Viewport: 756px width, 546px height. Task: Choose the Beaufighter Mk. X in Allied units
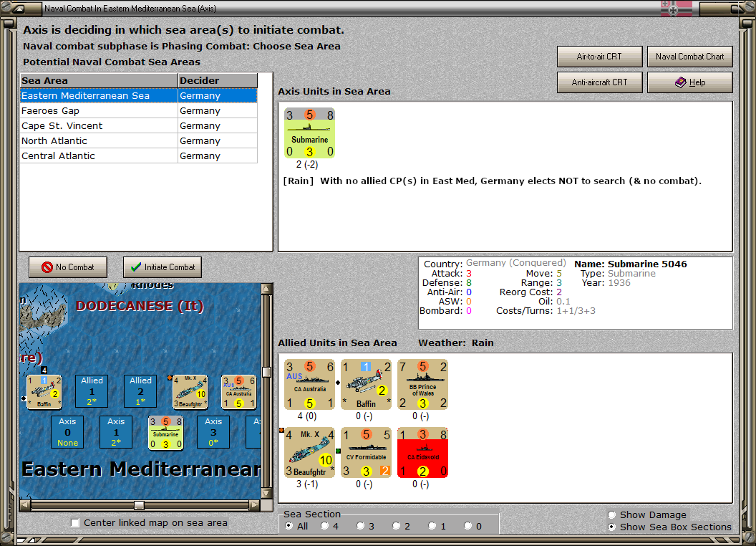point(309,452)
